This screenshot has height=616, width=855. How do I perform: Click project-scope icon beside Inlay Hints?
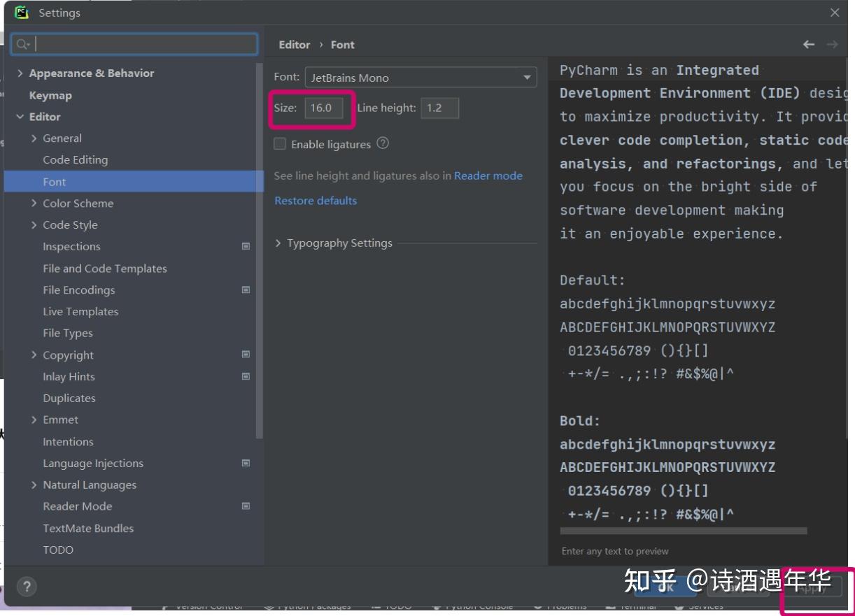(246, 376)
